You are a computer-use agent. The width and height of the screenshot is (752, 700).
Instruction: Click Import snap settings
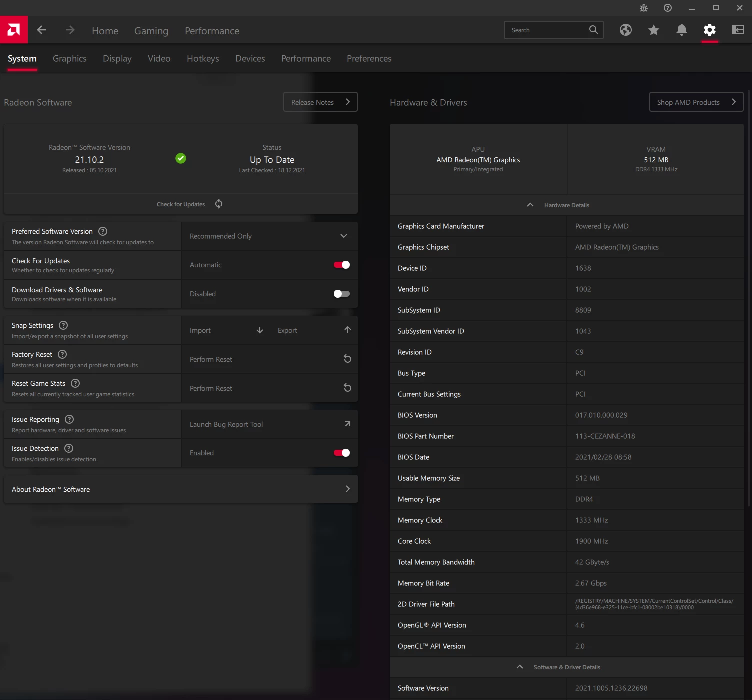pyautogui.click(x=200, y=330)
